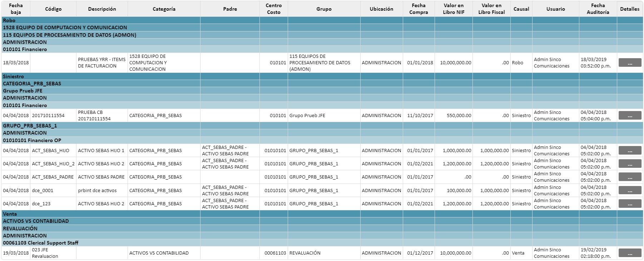This screenshot has height=261, width=644.
Task: Click the Código column header
Action: [x=53, y=9]
